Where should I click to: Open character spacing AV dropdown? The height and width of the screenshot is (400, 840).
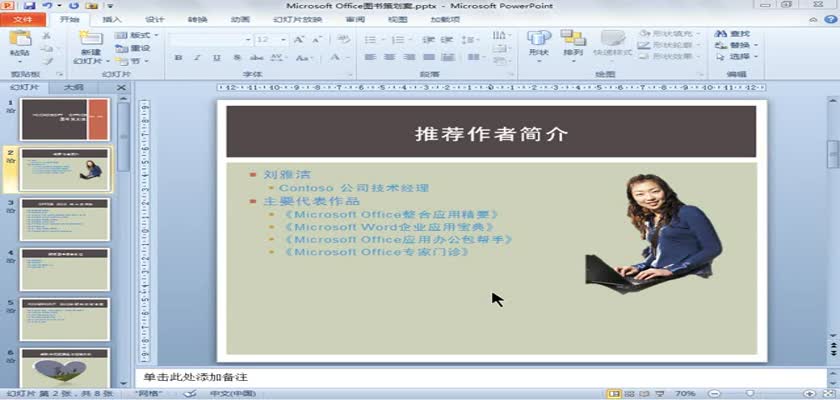277,57
